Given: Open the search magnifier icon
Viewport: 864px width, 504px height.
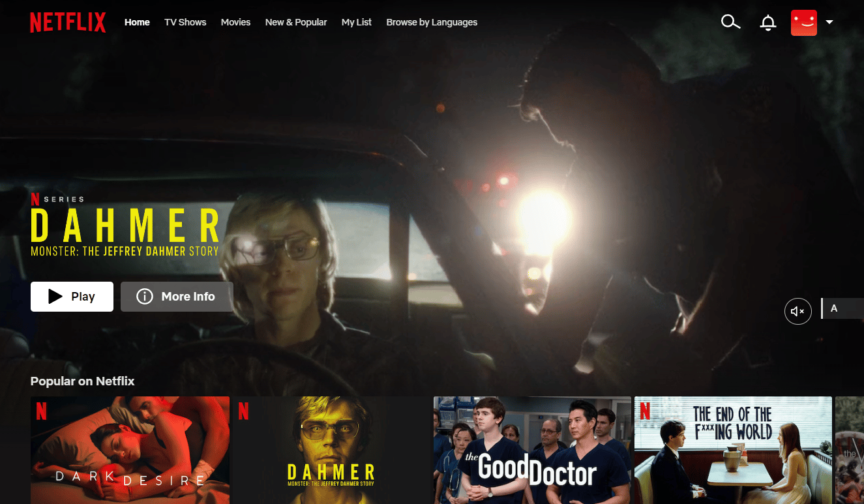Looking at the screenshot, I should [730, 22].
